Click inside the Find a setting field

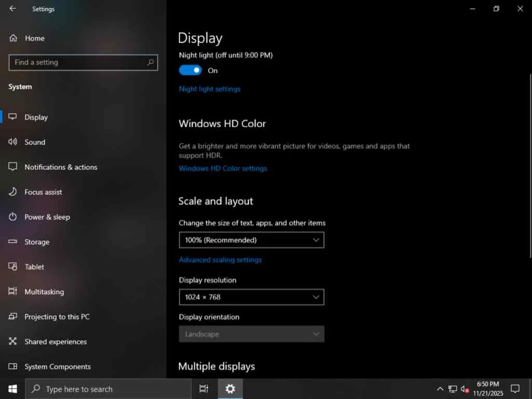[83, 62]
